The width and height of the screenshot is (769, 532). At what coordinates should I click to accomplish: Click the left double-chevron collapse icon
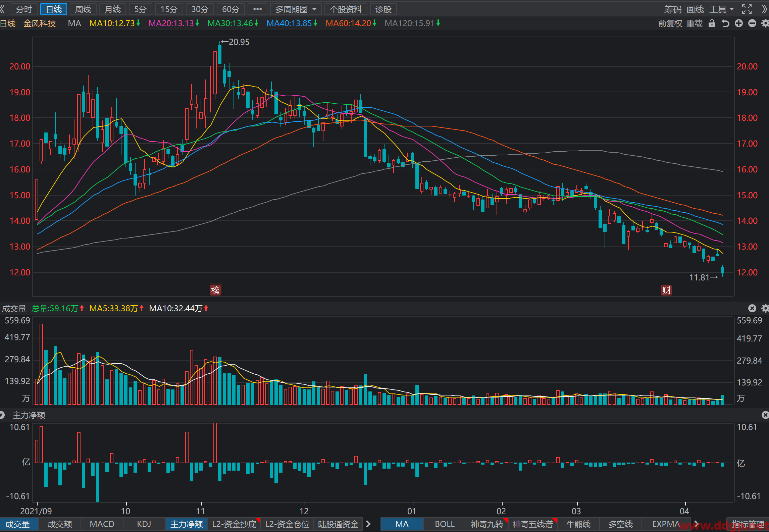pos(2,9)
